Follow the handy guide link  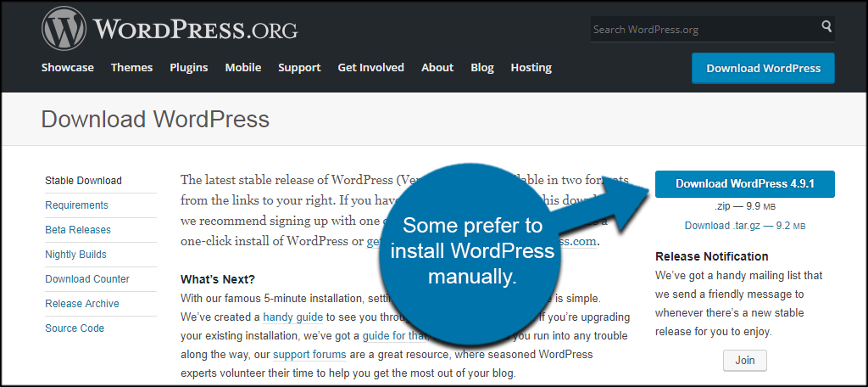(292, 317)
